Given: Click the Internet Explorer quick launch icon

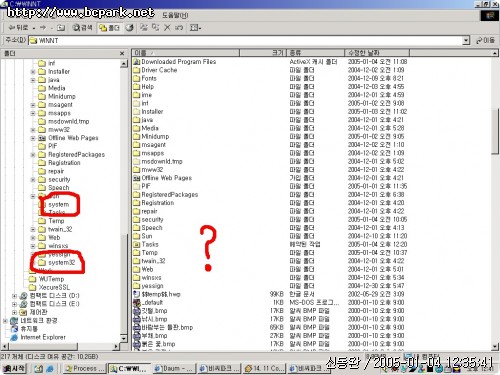Looking at the screenshot, I should pyautogui.click(x=50, y=368).
